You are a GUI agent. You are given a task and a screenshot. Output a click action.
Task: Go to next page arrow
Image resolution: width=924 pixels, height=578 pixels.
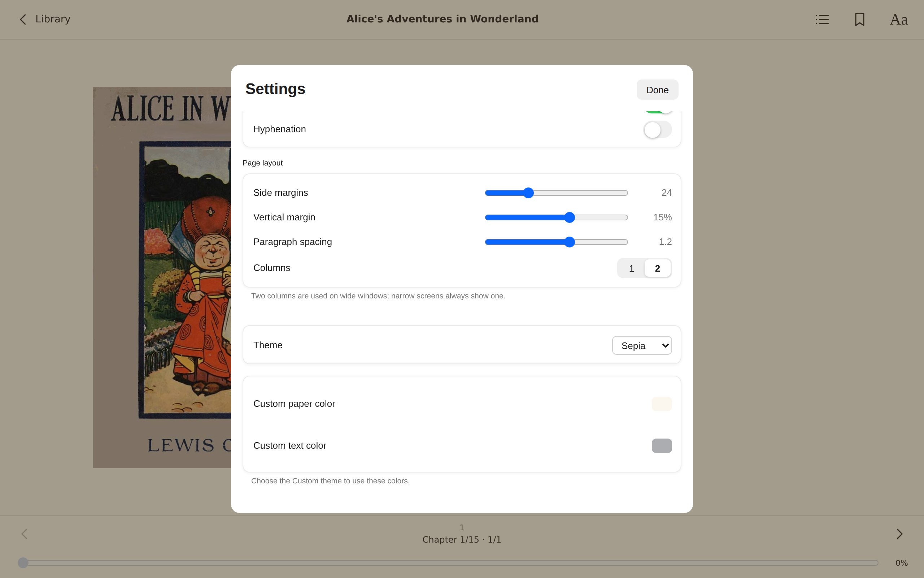[899, 534]
